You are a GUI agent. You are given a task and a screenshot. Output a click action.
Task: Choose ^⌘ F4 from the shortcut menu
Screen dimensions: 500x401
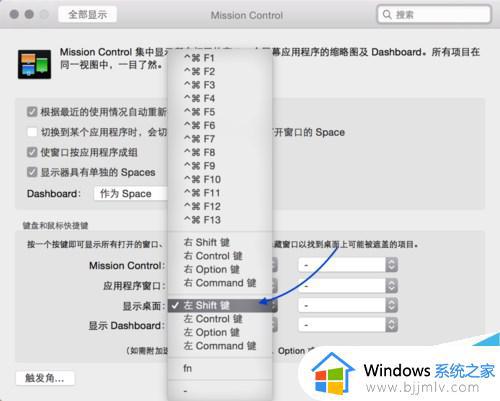[220, 98]
